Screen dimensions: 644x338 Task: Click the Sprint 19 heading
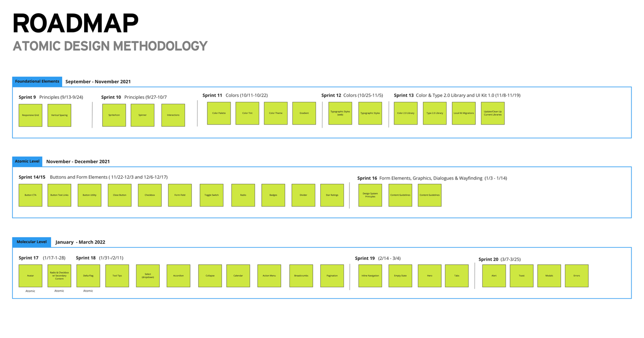[x=365, y=258]
